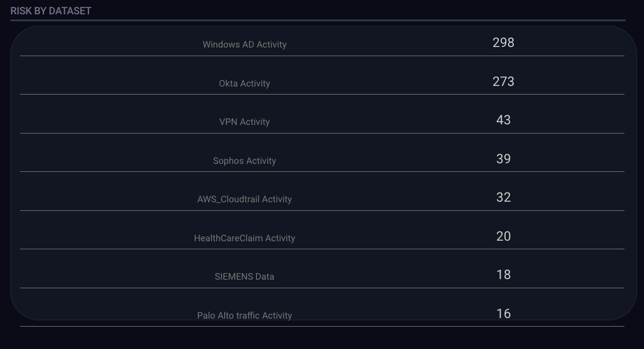Click the Palo Alto risk count 16
644x349 pixels.
(x=503, y=314)
